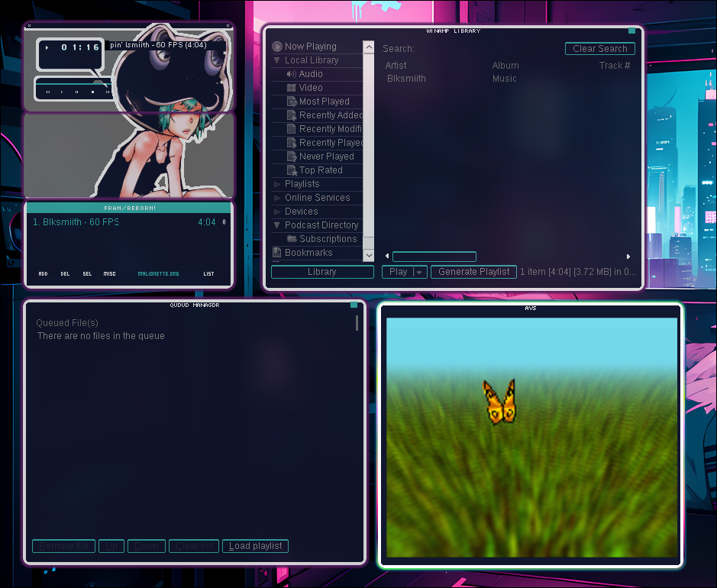
Task: Open the playlist LIST menu
Action: (x=208, y=274)
